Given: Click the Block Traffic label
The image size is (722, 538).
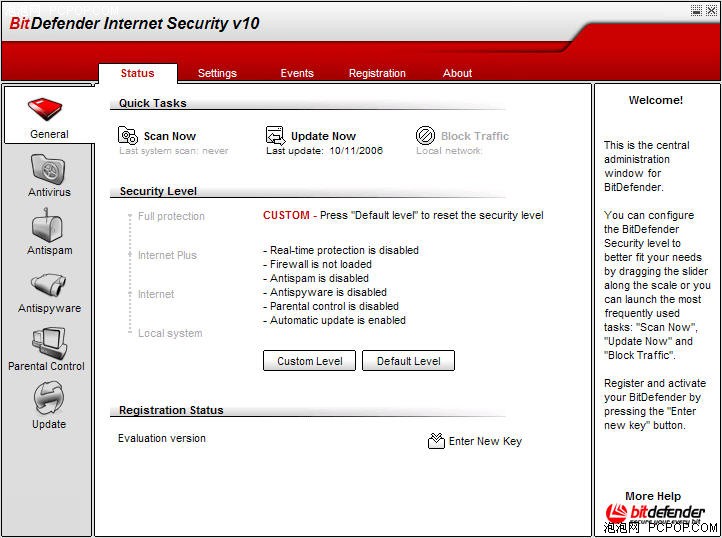Looking at the screenshot, I should click(x=475, y=136).
